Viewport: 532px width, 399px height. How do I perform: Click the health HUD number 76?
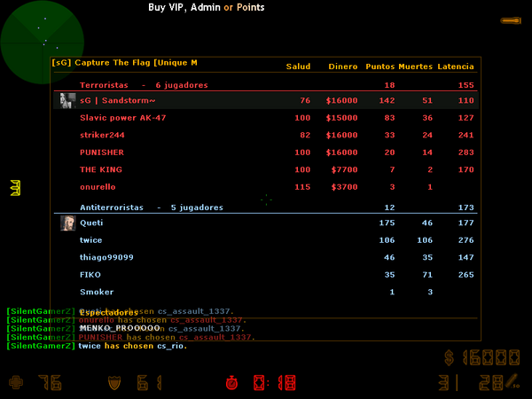[x=51, y=383]
